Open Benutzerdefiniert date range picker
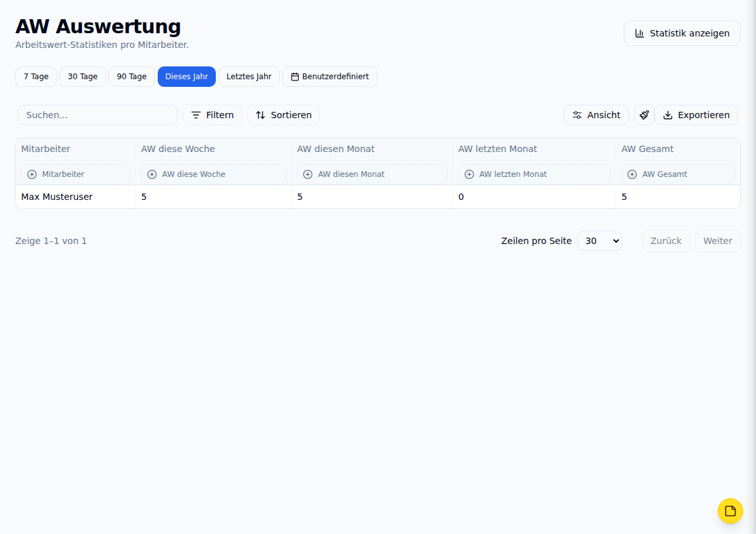756x534 pixels. coord(329,77)
